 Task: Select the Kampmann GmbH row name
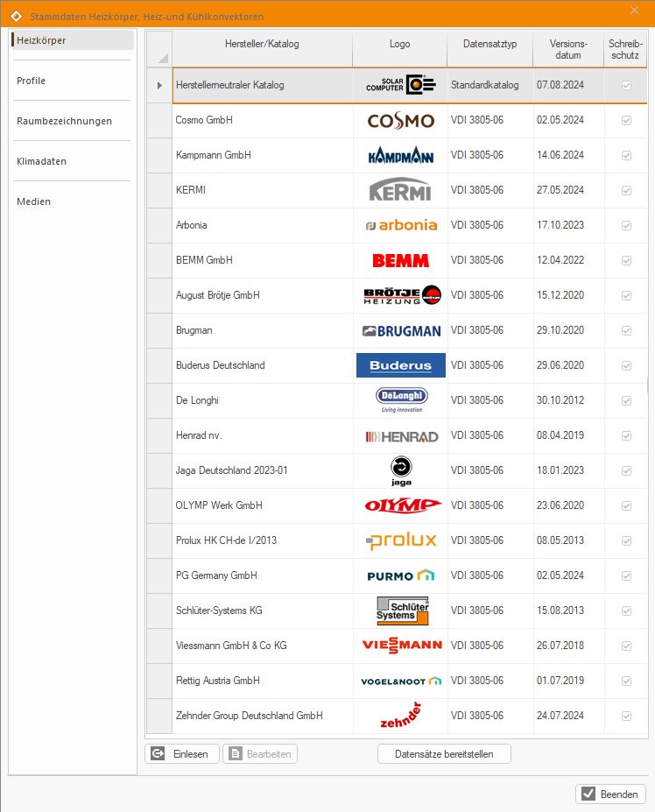pos(214,155)
